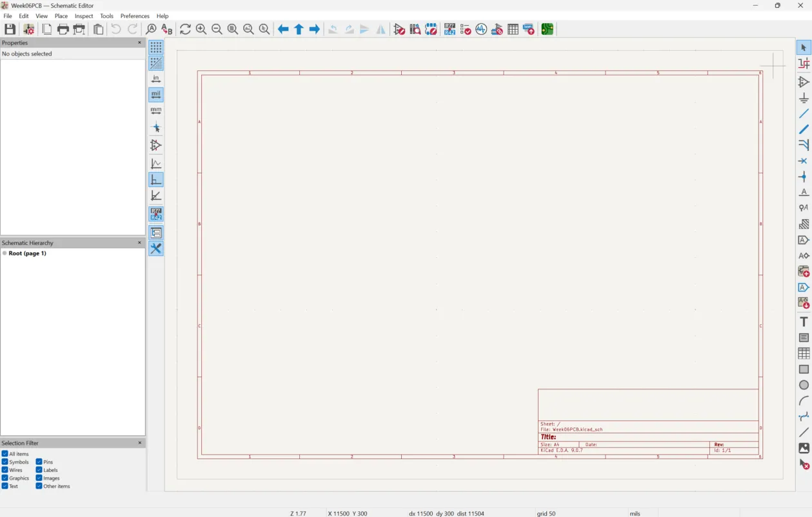
Task: Open the Inspect menu
Action: (x=83, y=15)
